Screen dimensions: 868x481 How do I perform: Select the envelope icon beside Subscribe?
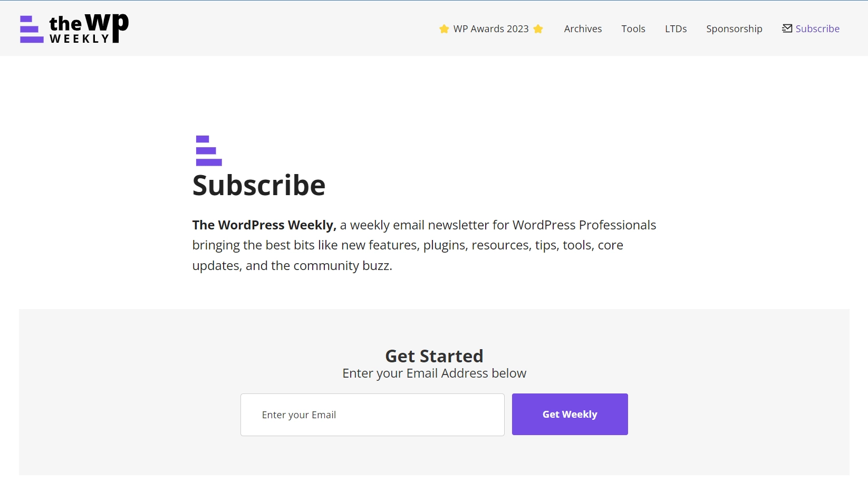coord(787,28)
